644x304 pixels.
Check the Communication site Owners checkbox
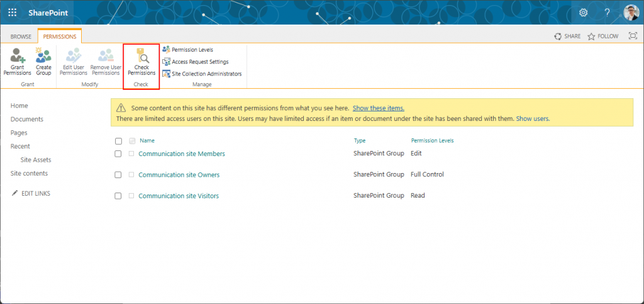point(118,175)
